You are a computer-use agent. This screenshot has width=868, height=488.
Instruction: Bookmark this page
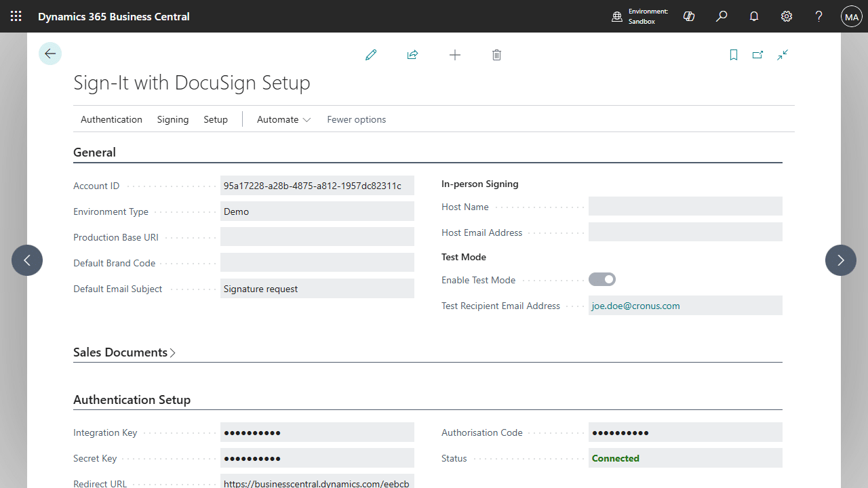coord(733,55)
